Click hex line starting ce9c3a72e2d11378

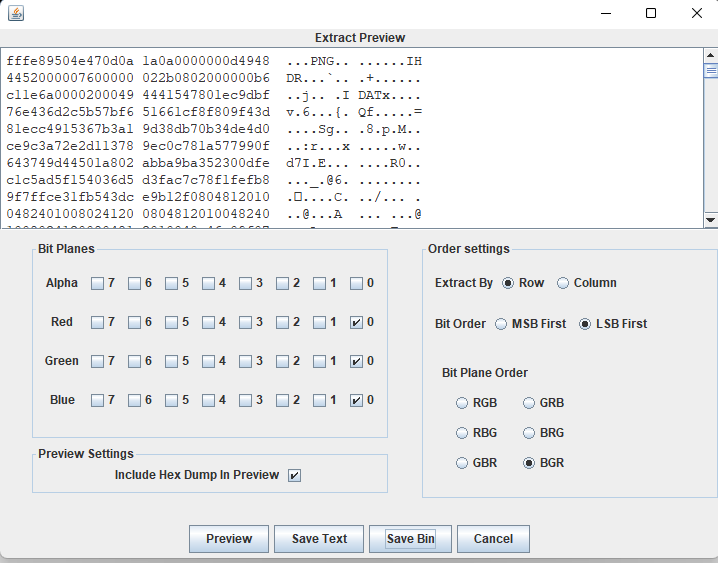pyautogui.click(x=213, y=146)
